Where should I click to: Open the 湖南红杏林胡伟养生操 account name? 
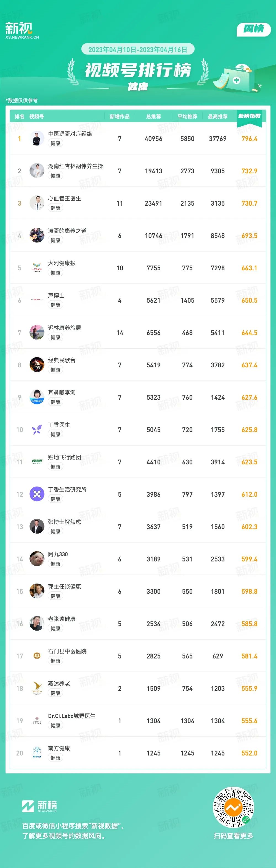(76, 166)
